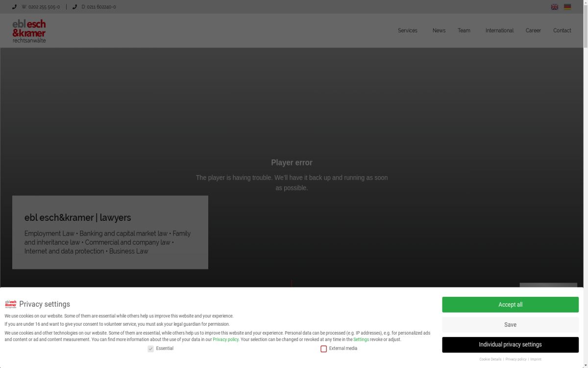
Task: Expand the Team menu
Action: coord(464,30)
